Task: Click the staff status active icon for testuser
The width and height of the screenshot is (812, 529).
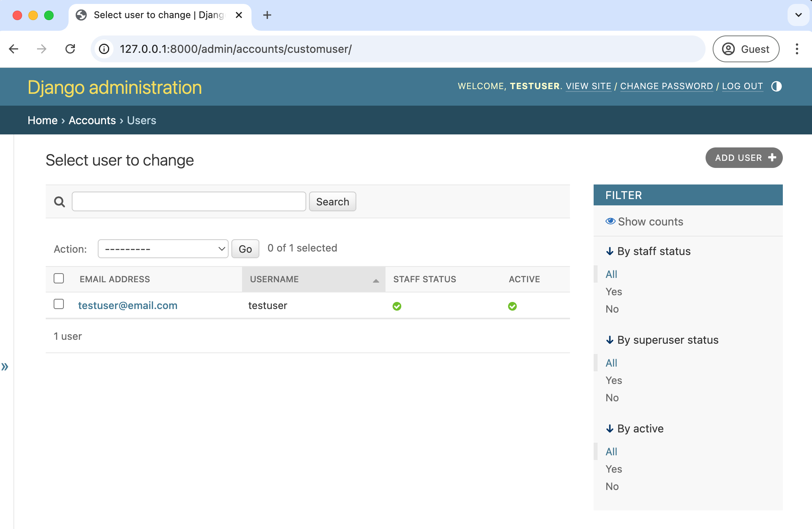Action: pyautogui.click(x=397, y=305)
